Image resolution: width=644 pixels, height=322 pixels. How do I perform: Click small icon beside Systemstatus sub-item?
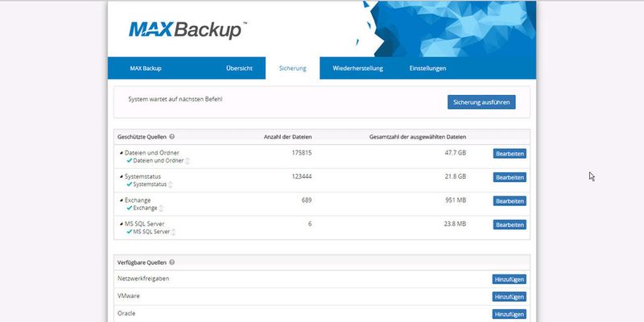(171, 185)
